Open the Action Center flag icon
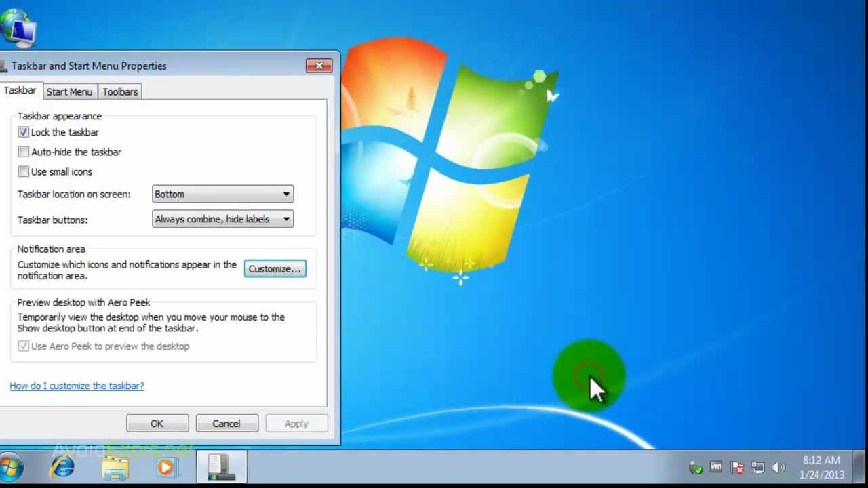Viewport: 868px width, 488px height. [x=736, y=468]
